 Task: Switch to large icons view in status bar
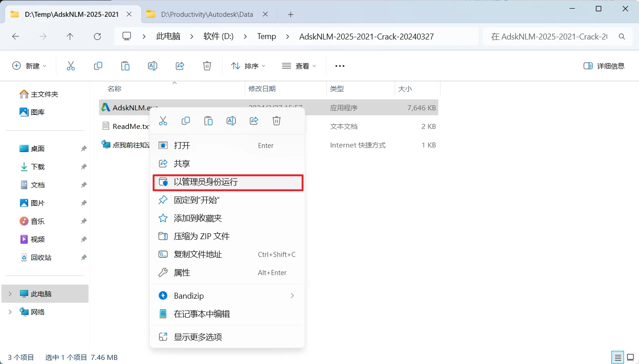click(x=629, y=357)
